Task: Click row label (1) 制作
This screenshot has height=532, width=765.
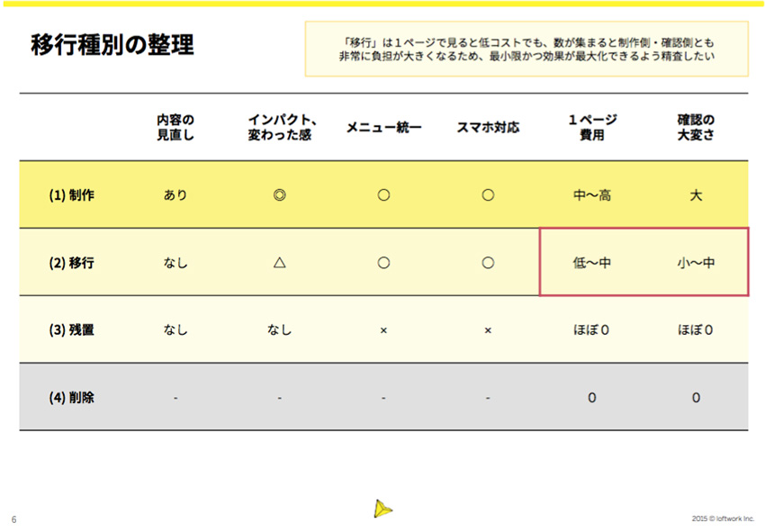Action: tap(71, 195)
